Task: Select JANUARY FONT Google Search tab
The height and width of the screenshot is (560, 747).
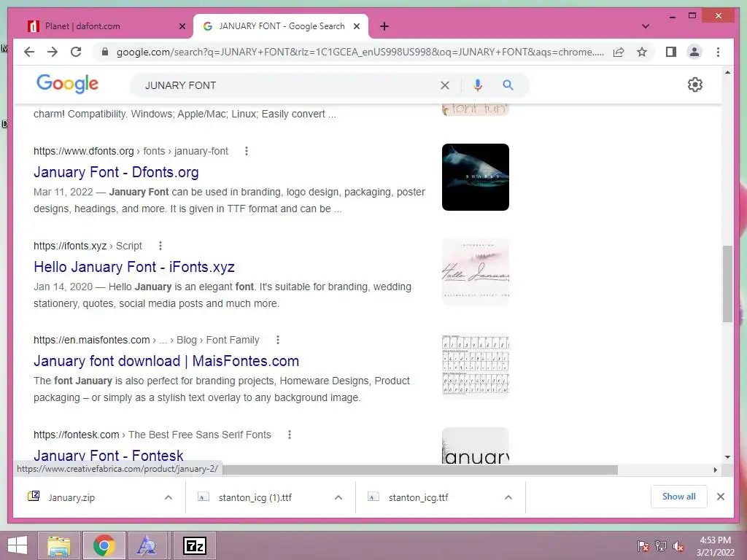Action: [280, 26]
